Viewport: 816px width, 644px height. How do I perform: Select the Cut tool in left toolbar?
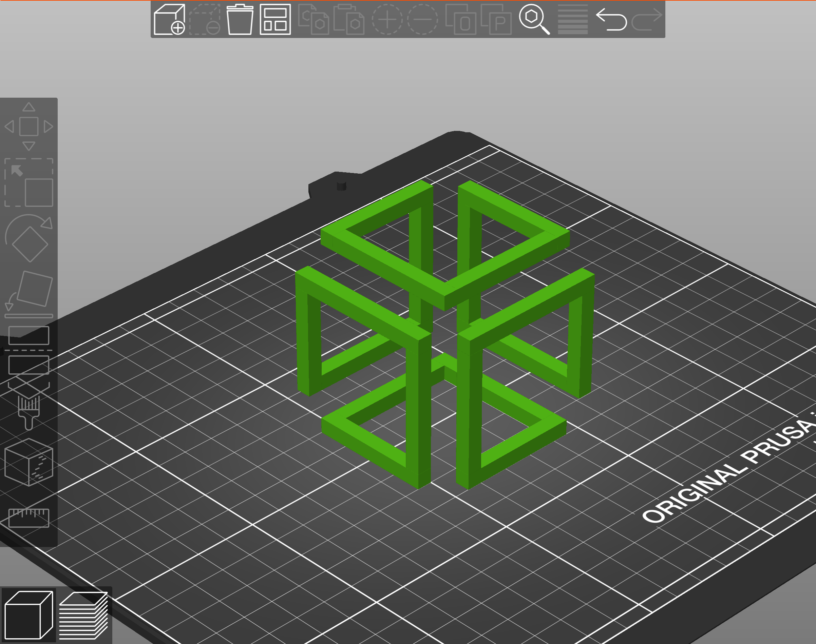29,350
